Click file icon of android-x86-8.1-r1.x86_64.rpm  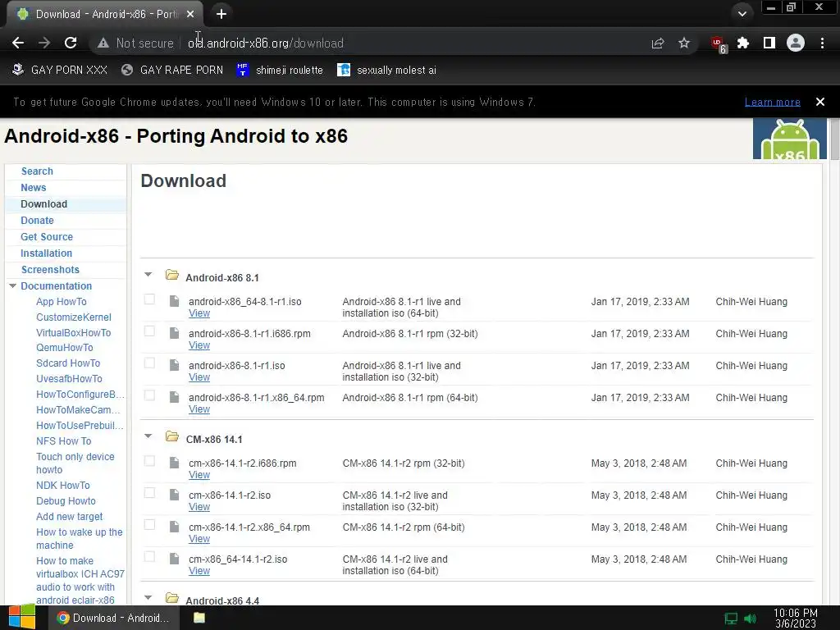[x=174, y=397]
